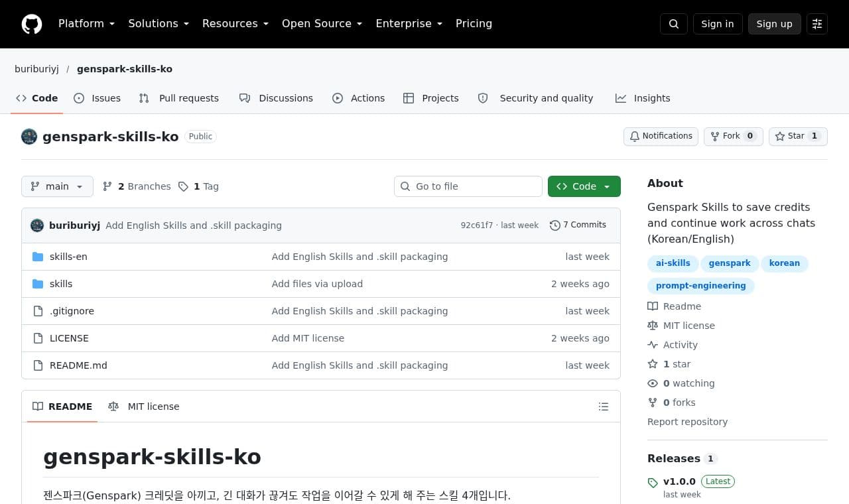Open the search magnifier button
Viewport: 849px width, 504px height.
674,24
